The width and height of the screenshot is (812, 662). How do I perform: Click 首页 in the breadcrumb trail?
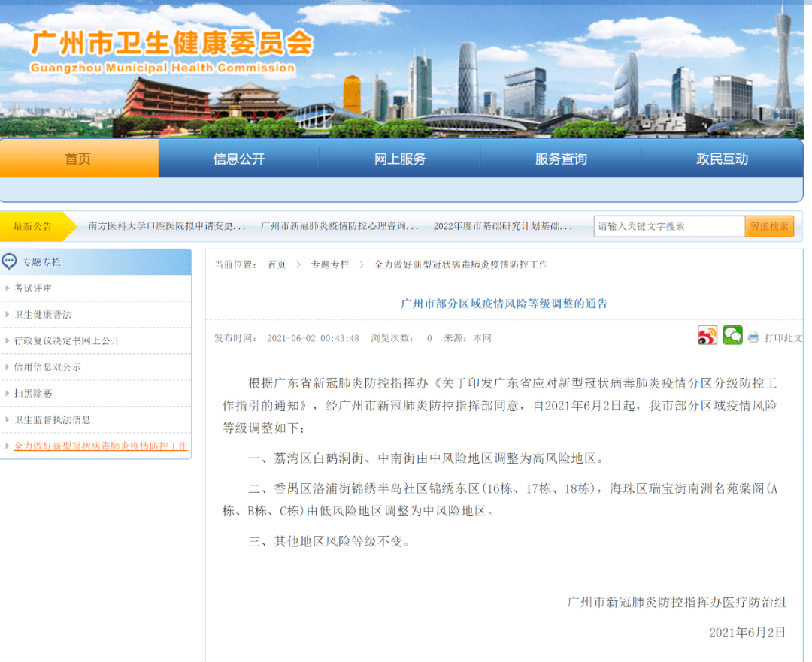[275, 264]
